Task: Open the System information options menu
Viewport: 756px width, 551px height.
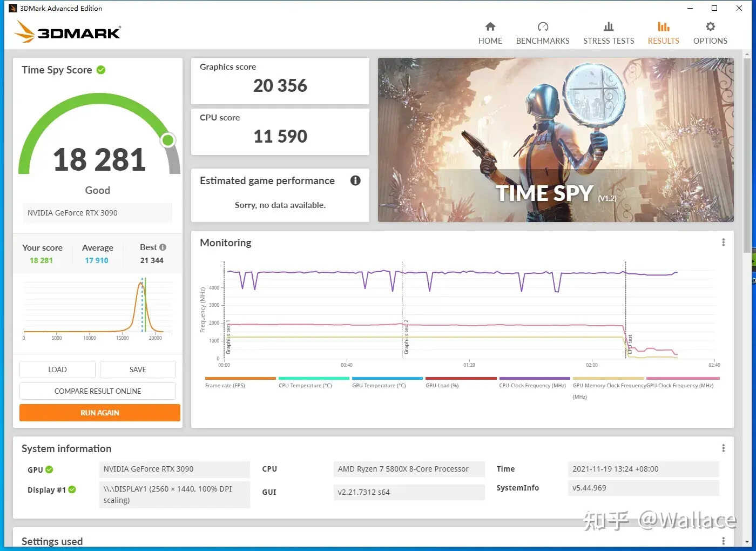Action: 723,448
